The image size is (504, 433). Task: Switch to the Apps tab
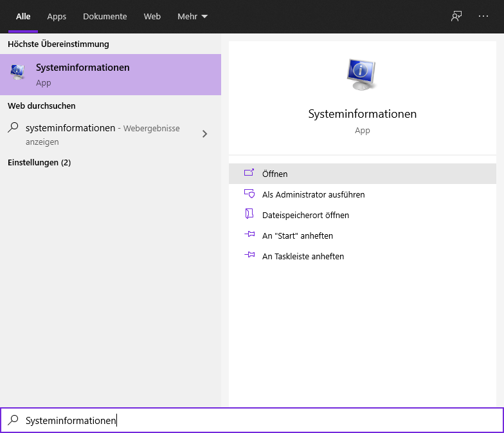pyautogui.click(x=57, y=17)
